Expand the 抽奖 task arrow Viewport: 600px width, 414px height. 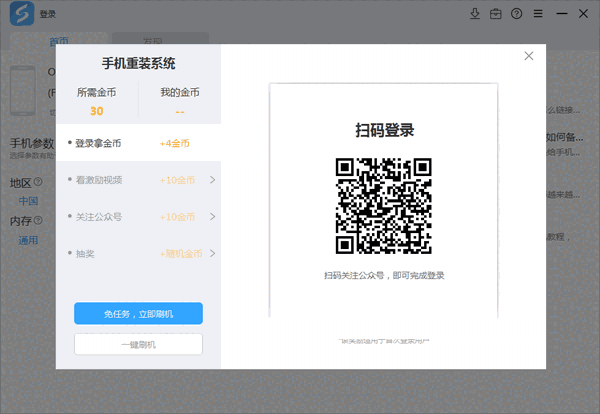pos(211,254)
